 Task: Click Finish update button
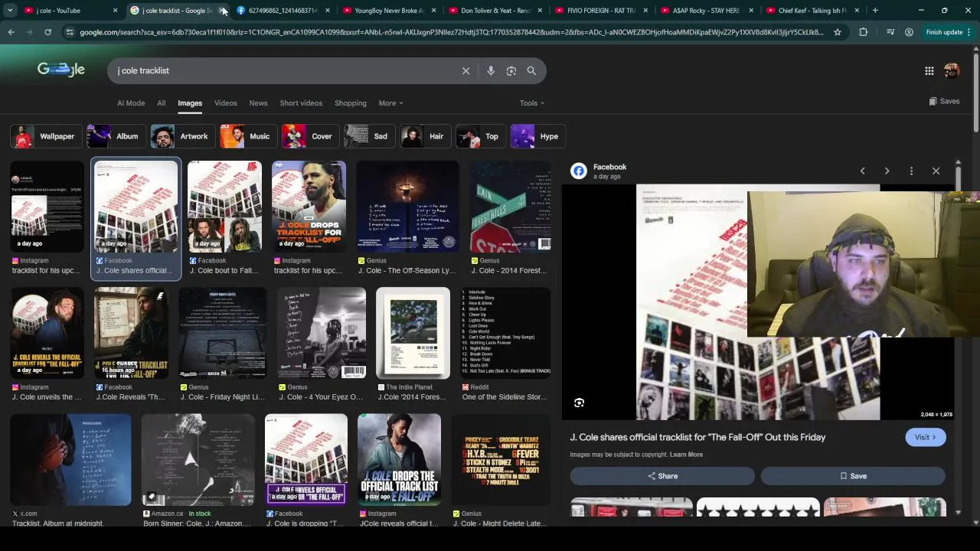point(947,32)
